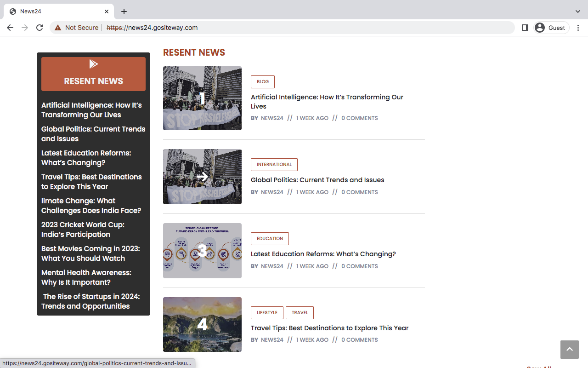Viewport: 588px width, 368px height.
Task: Open sidebar link Global Politics: Current Trends
Action: pos(93,134)
